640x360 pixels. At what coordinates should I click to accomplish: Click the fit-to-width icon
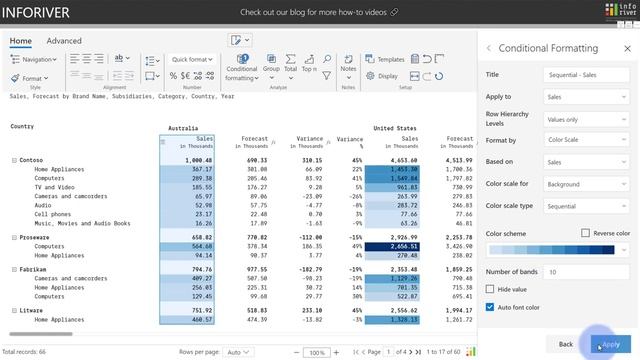tap(414, 76)
